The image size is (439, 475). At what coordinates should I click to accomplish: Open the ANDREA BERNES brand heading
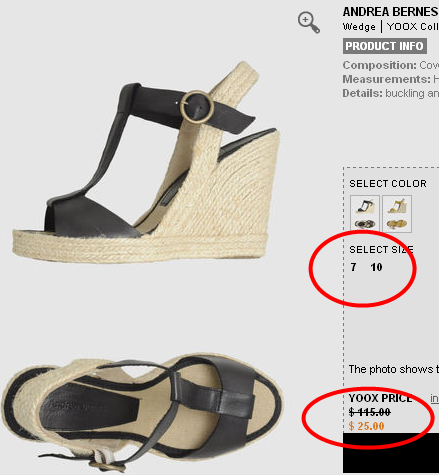pyautogui.click(x=391, y=12)
